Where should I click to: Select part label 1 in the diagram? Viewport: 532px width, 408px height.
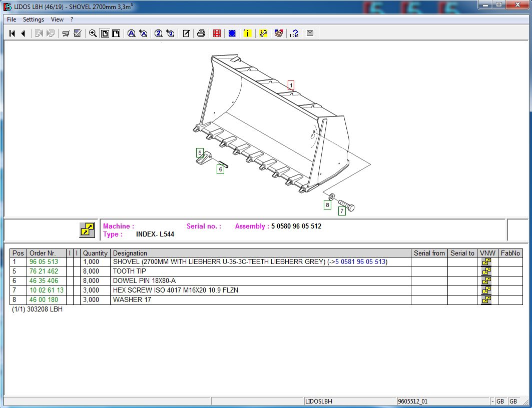[291, 85]
